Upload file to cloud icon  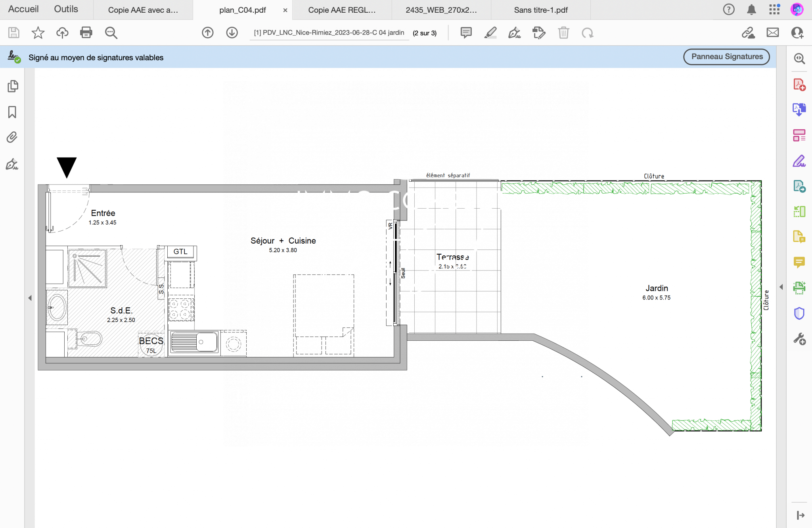(62, 33)
